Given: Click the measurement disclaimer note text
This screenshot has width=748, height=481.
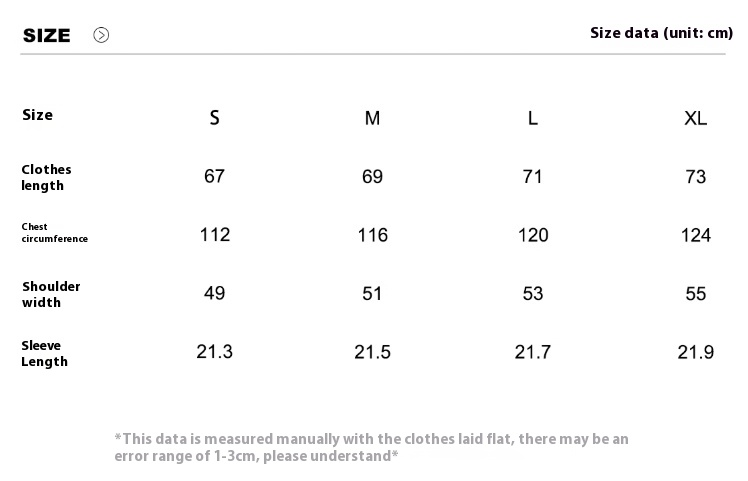Looking at the screenshot, I should 371,447.
